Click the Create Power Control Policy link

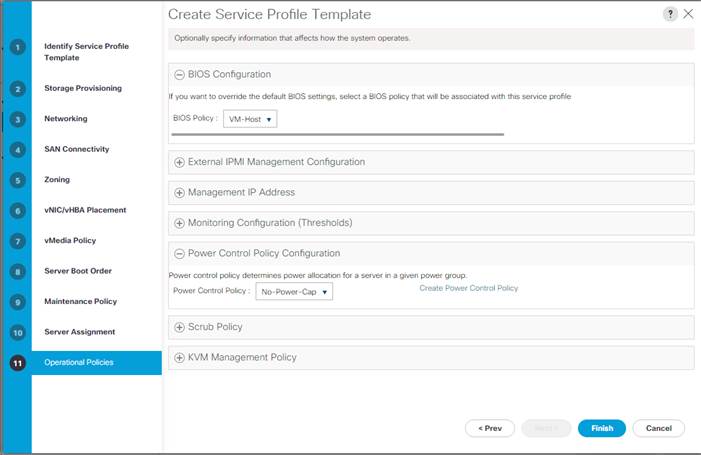coord(469,288)
